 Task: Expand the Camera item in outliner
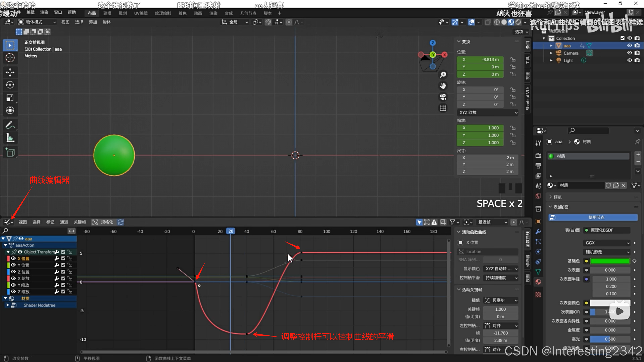click(x=551, y=53)
